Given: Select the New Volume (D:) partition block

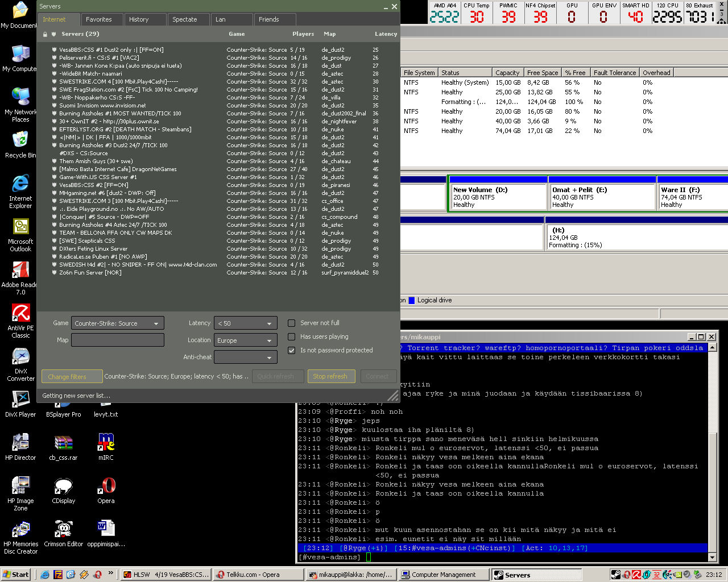Looking at the screenshot, I should (x=498, y=193).
